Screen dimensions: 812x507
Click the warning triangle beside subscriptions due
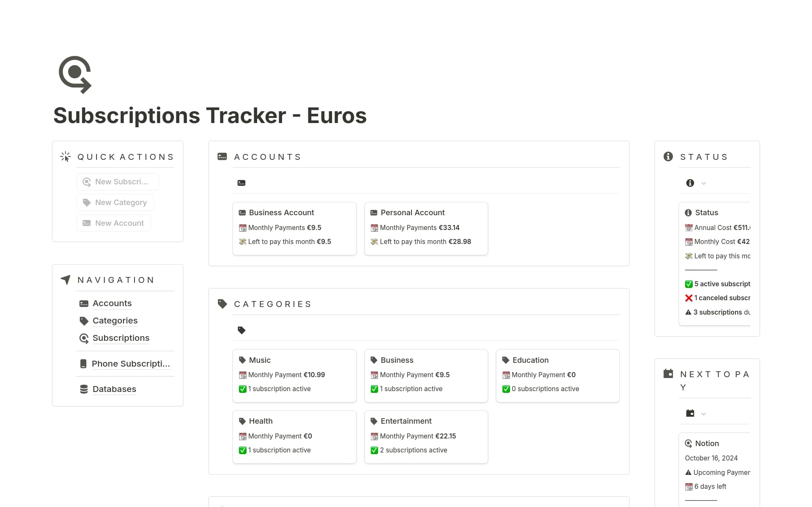pyautogui.click(x=688, y=312)
